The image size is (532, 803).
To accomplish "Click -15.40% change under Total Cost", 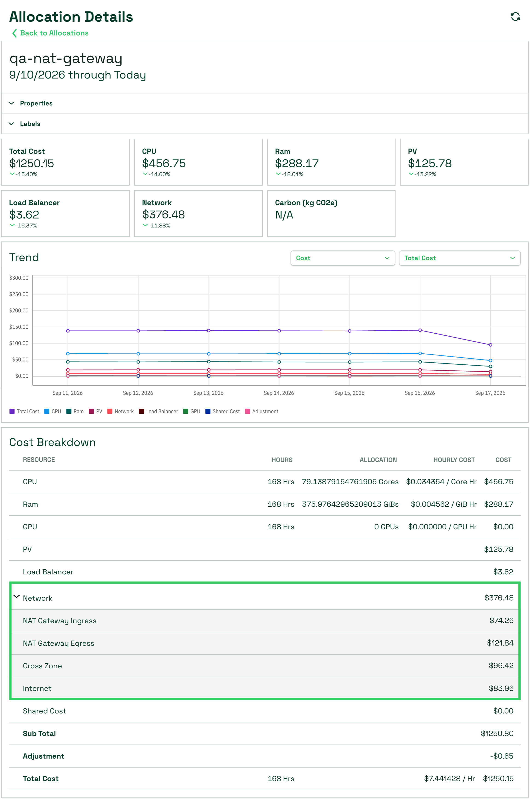I will [x=26, y=174].
